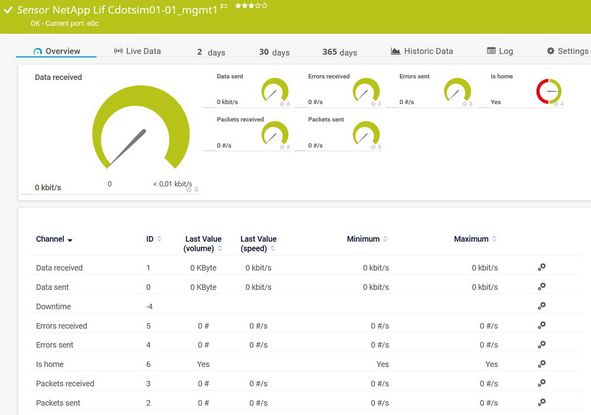Open the Historic Data tab
The height and width of the screenshot is (415, 591).
pos(422,51)
